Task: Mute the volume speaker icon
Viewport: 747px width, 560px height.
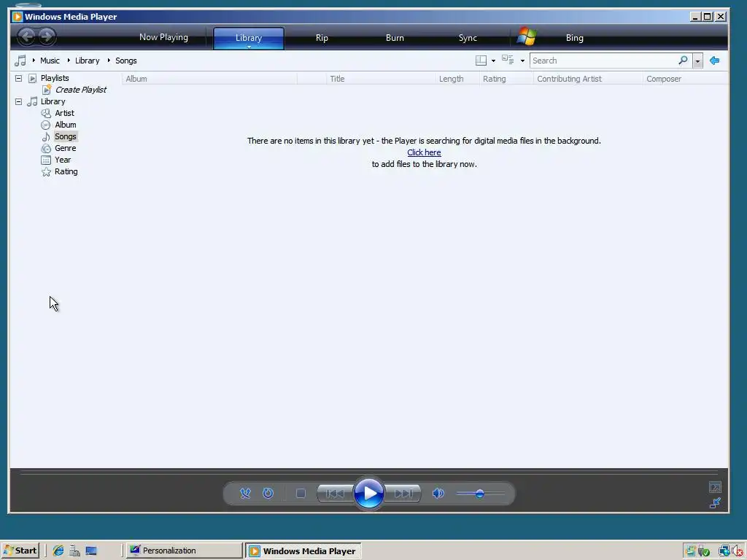Action: pyautogui.click(x=438, y=494)
